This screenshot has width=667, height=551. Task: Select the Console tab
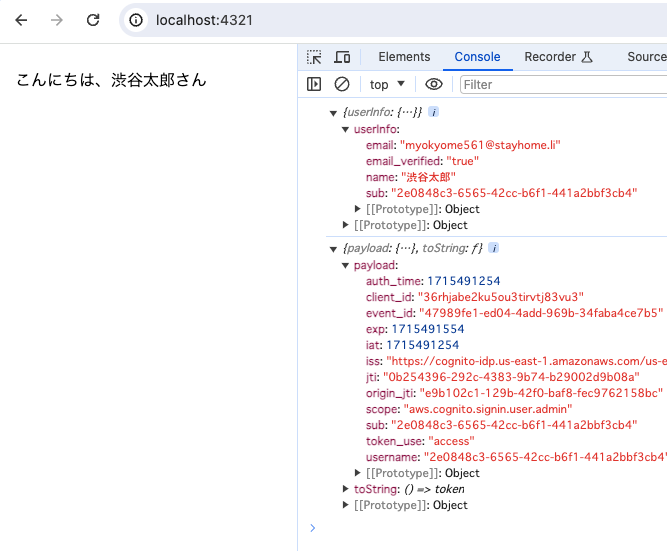pos(477,57)
